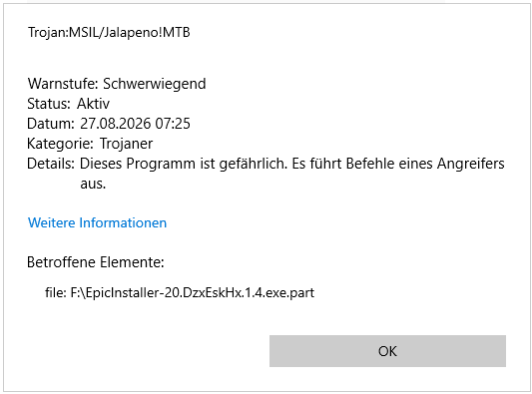Confirm the threat dialog with OK

387,351
